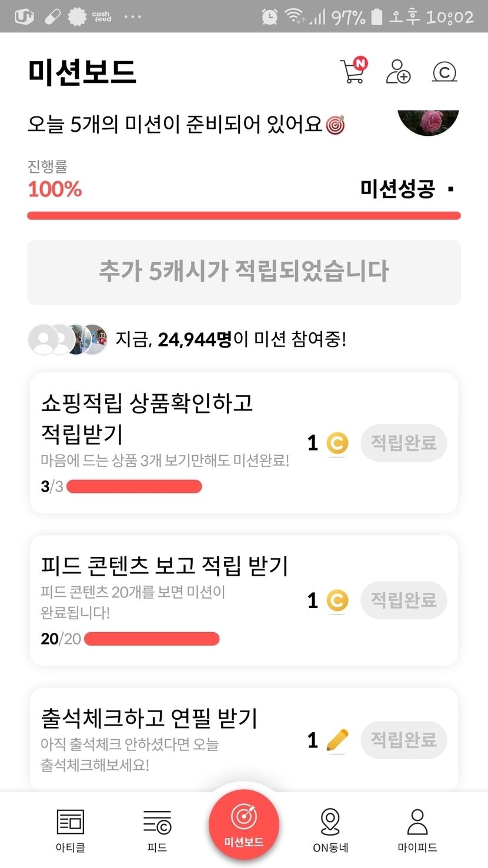Tap the coin icon on shopping mission

point(337,443)
